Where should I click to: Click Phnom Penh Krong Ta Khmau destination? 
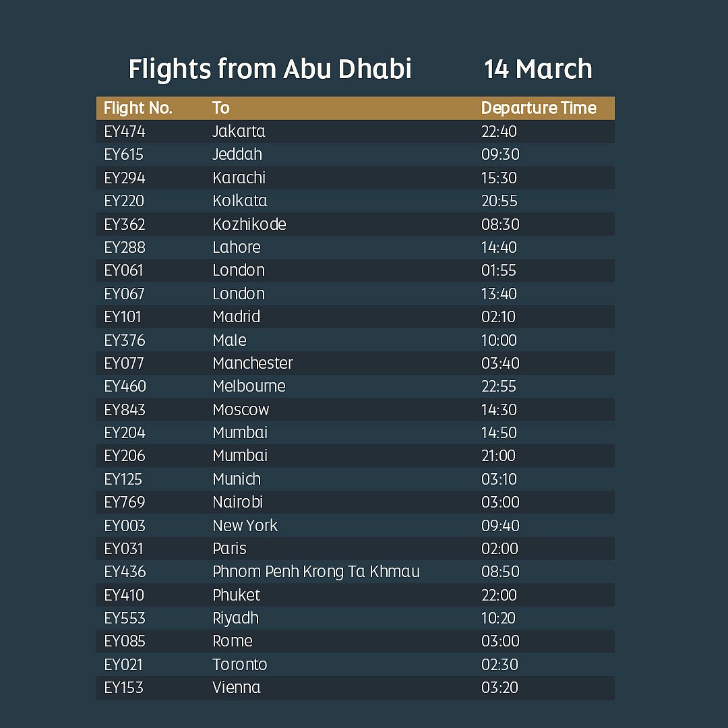[x=316, y=572]
